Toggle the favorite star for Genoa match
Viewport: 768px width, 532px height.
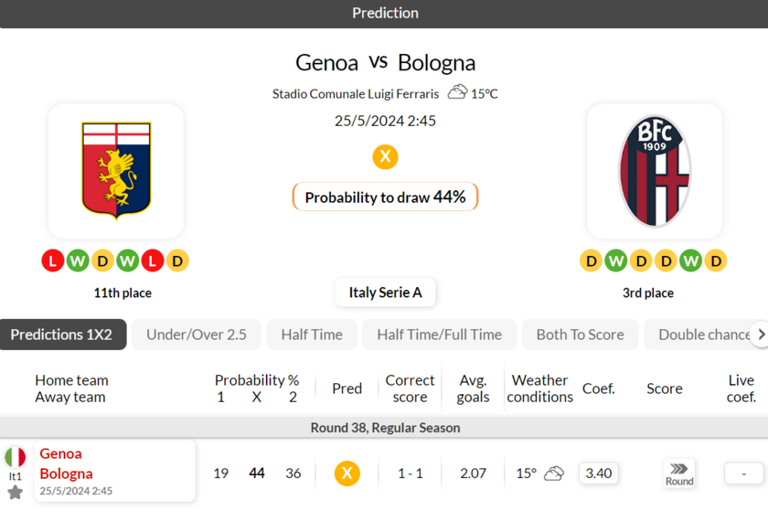16,492
